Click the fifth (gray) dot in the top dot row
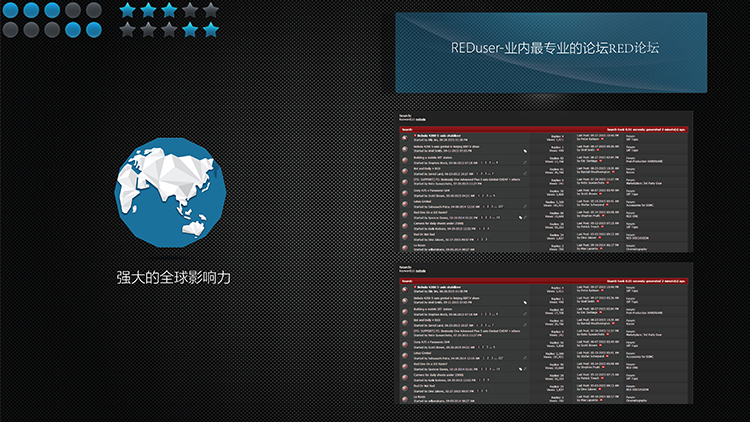Screen dimensions: 750x422 coord(94,10)
